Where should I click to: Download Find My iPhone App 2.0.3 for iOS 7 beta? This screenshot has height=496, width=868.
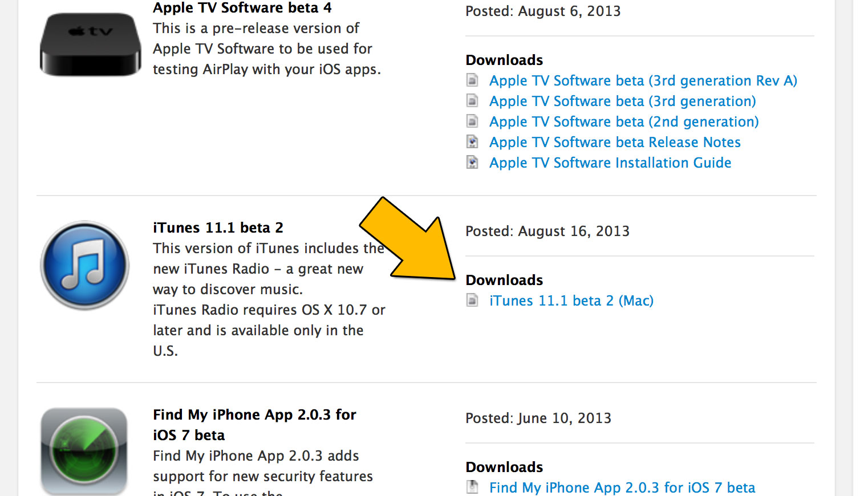coord(622,487)
